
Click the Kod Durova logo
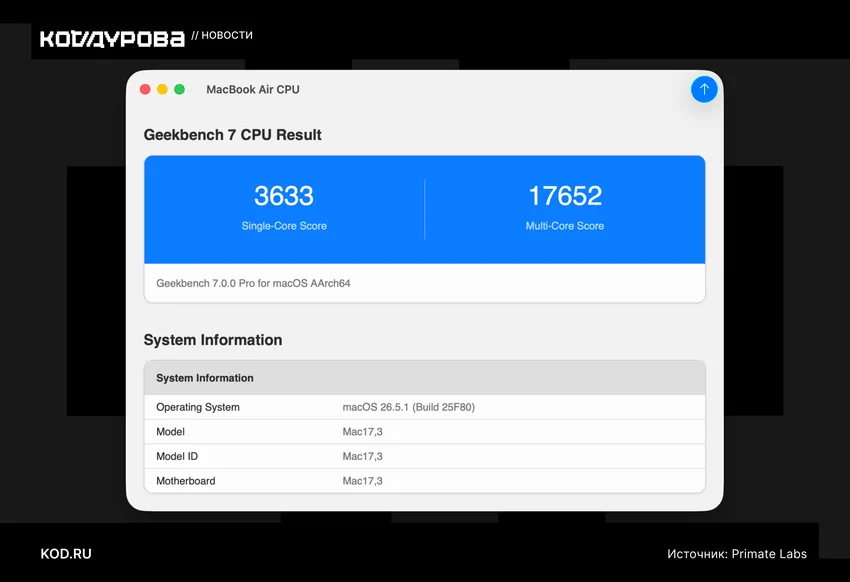[112, 39]
